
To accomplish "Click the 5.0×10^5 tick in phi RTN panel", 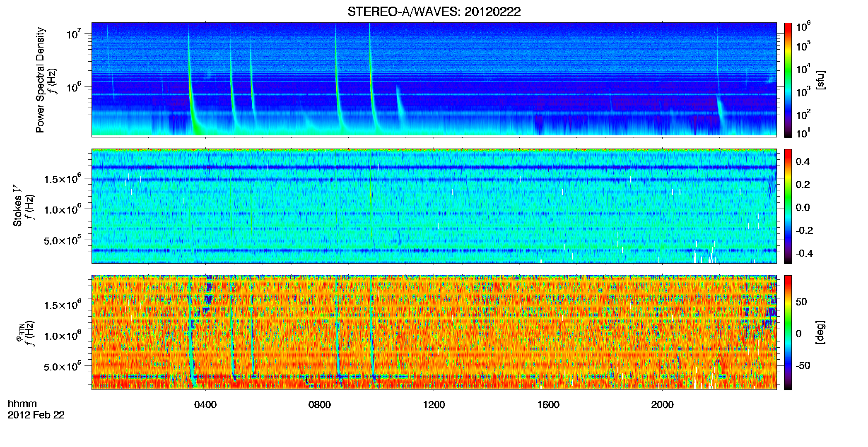I will pyautogui.click(x=62, y=366).
